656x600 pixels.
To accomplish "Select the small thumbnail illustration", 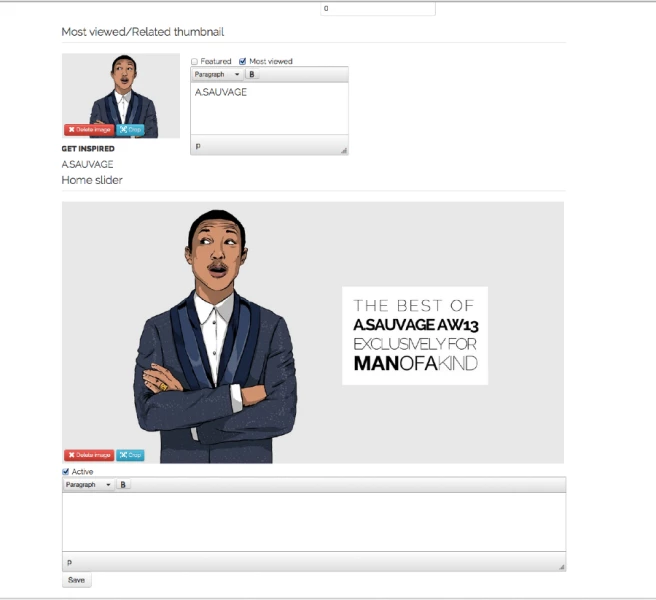I will 121,95.
